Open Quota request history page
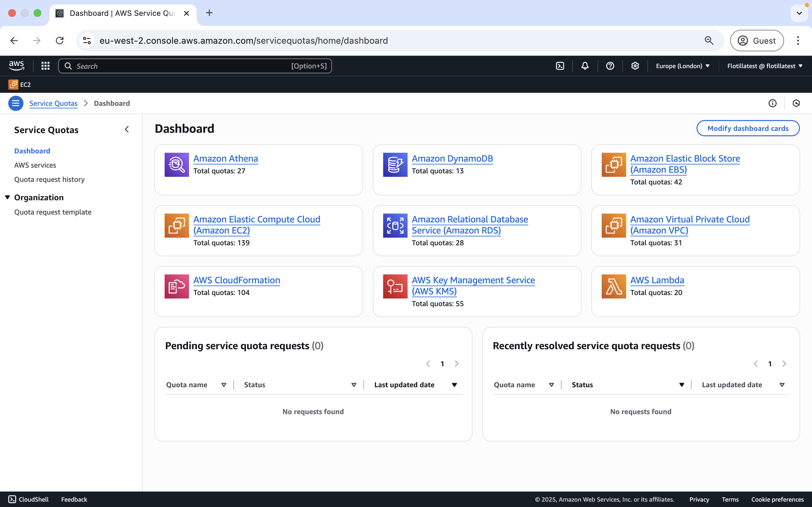Image resolution: width=812 pixels, height=507 pixels. (49, 179)
